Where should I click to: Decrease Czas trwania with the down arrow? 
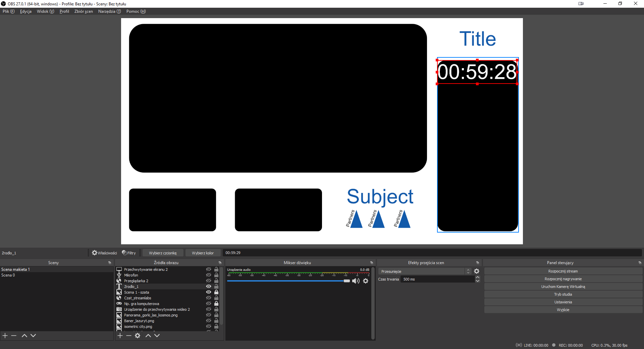point(478,281)
